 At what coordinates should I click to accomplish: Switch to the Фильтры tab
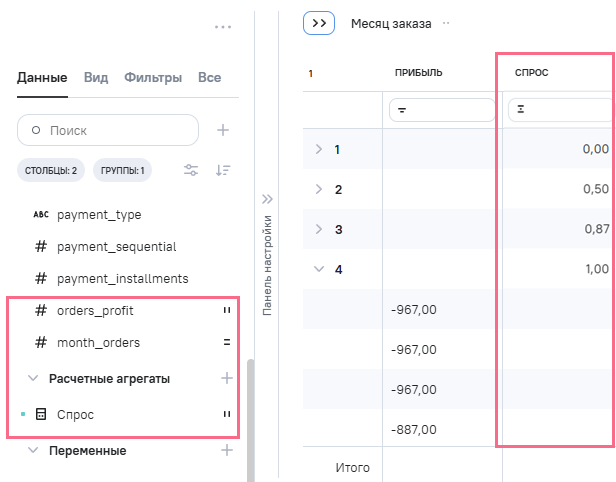[153, 77]
